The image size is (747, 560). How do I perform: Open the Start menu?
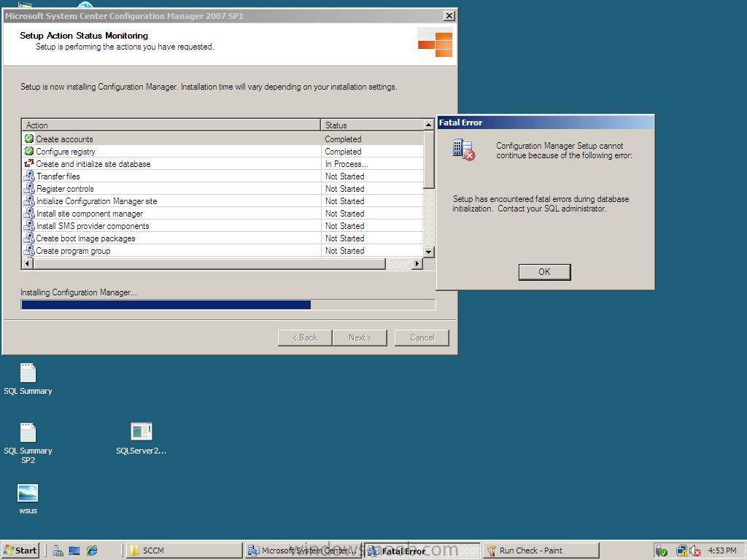pos(20,551)
